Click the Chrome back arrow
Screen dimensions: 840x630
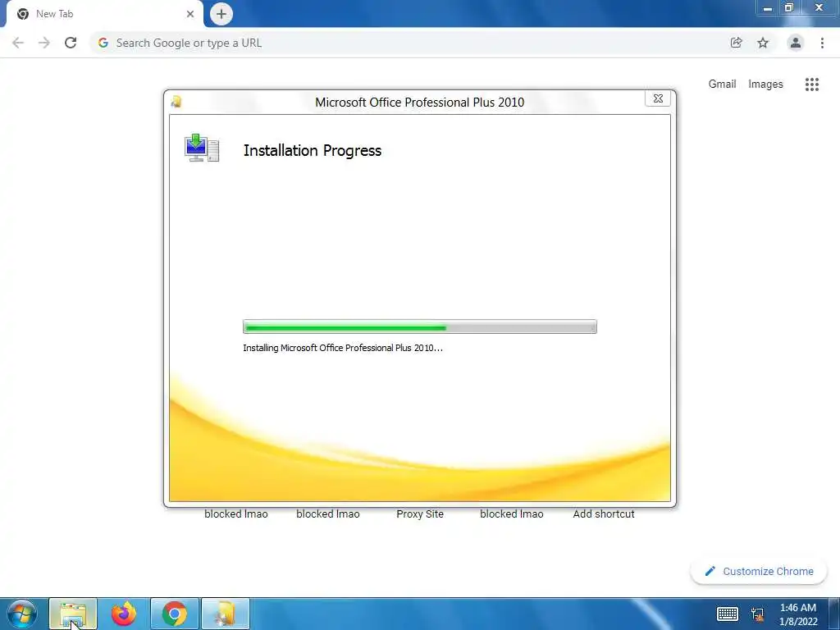(18, 43)
